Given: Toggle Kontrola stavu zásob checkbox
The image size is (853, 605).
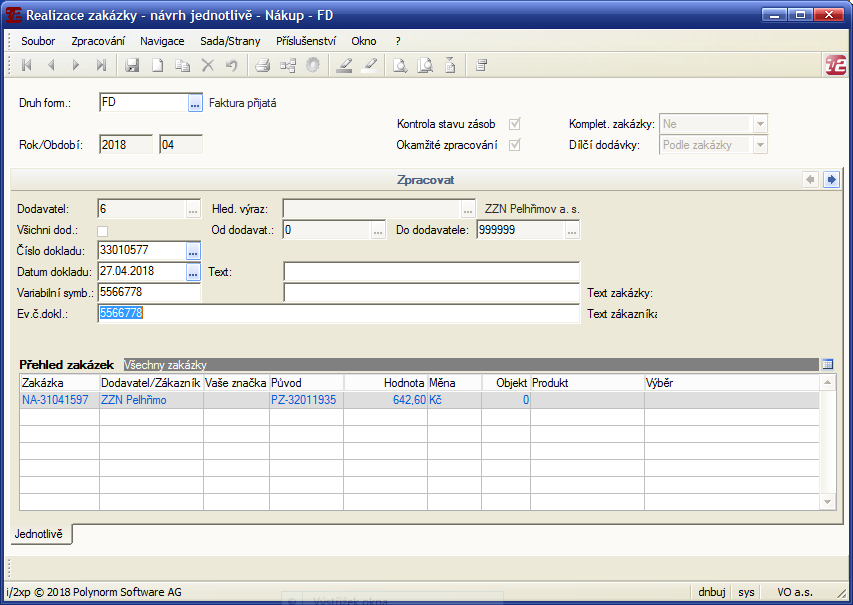Looking at the screenshot, I should coord(515,124).
